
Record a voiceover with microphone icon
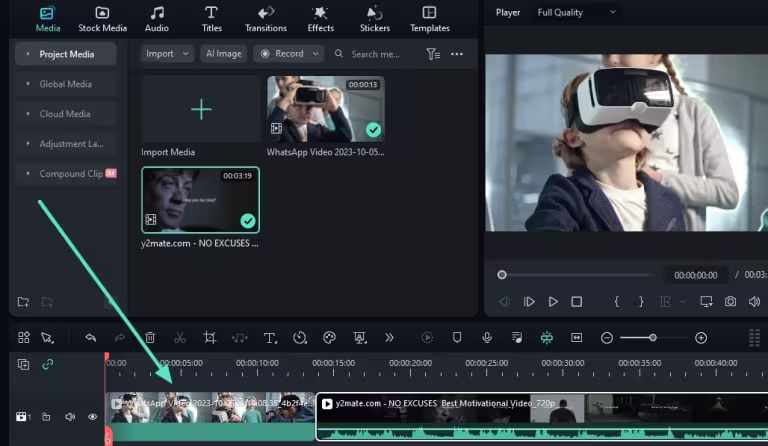click(487, 338)
